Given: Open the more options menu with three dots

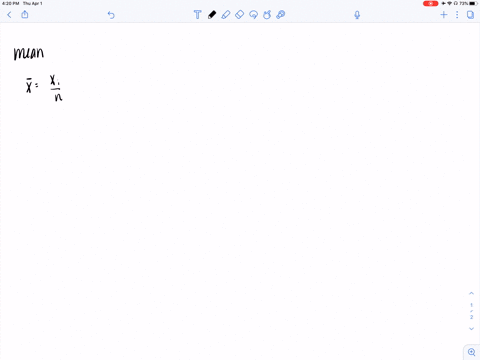Looking at the screenshot, I should (x=457, y=15).
